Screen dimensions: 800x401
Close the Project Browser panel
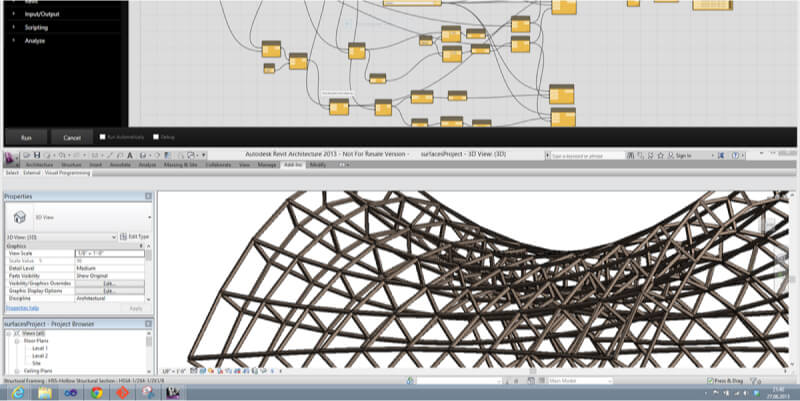148,323
